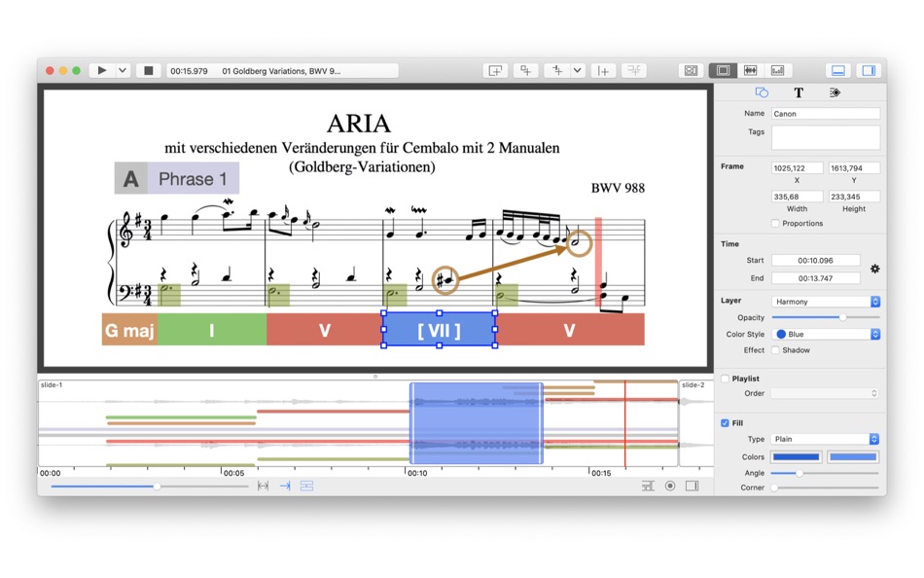Toggle the follow playhead arrow icon
924x578 pixels.
[285, 486]
